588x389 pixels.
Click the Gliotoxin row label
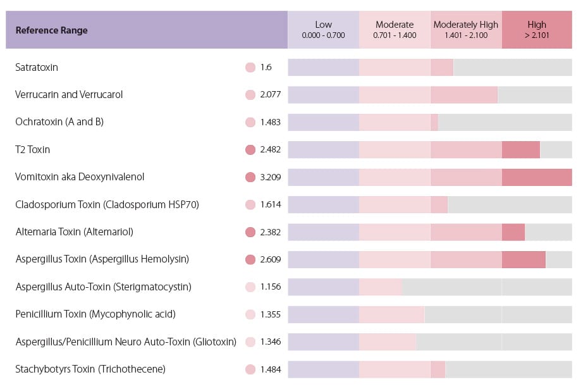point(126,342)
